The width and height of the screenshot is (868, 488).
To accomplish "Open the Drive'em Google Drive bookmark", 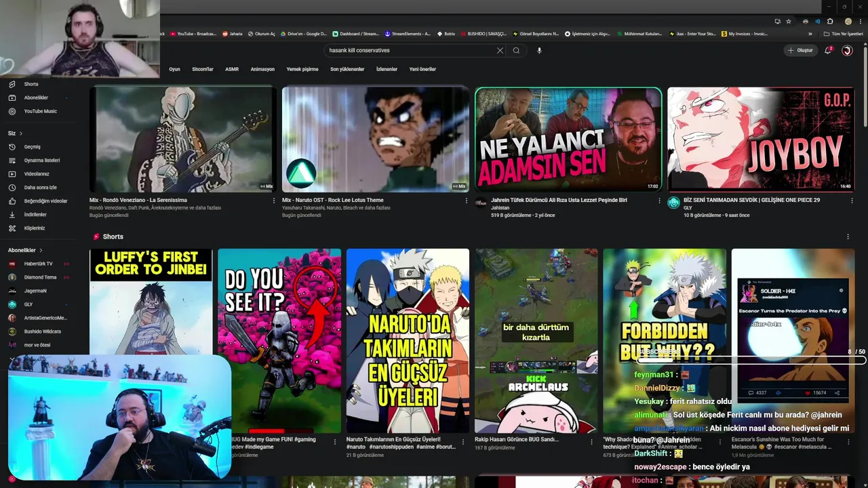I will click(x=303, y=34).
